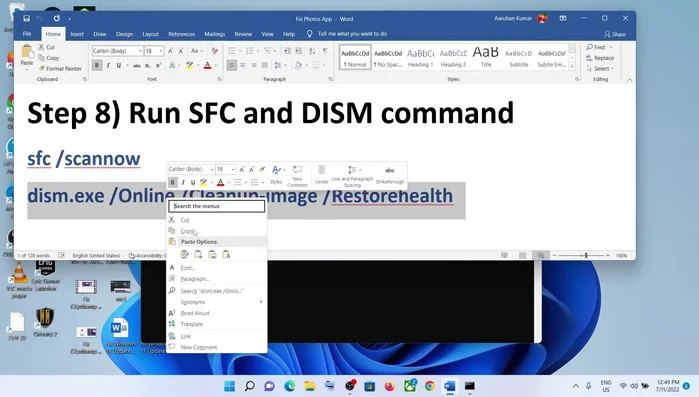Open the Select dropdown in Editing group

pyautogui.click(x=600, y=69)
